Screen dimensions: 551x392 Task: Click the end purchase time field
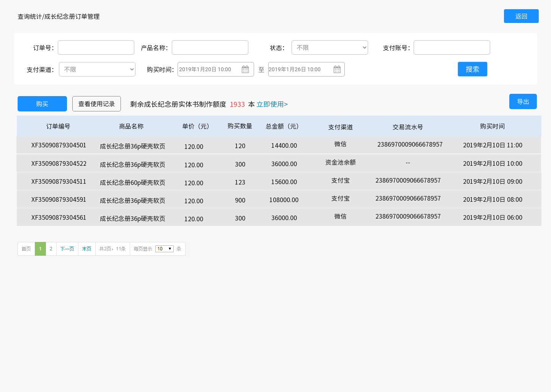306,69
